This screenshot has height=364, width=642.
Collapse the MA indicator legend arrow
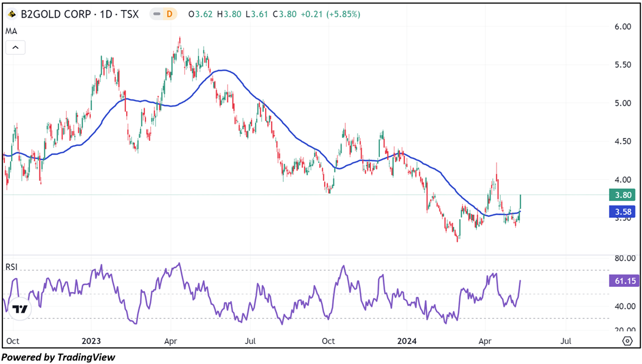click(15, 48)
